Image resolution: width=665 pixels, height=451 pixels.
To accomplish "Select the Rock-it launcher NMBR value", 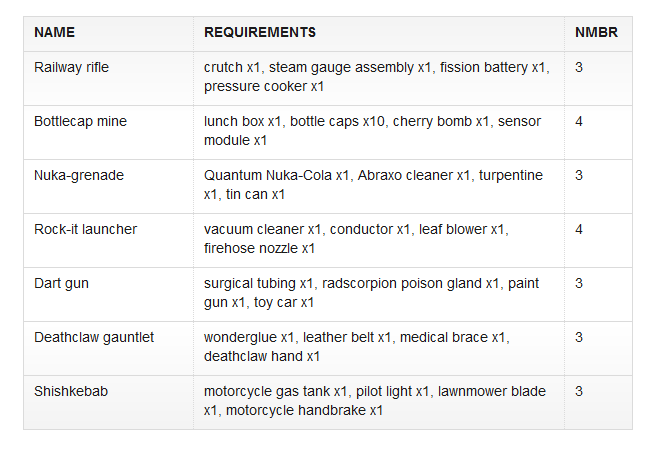I will click(579, 230).
